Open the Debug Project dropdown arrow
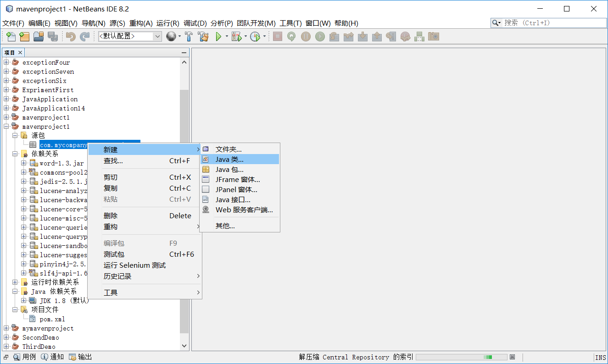Image resolution: width=608 pixels, height=364 pixels. [x=245, y=37]
